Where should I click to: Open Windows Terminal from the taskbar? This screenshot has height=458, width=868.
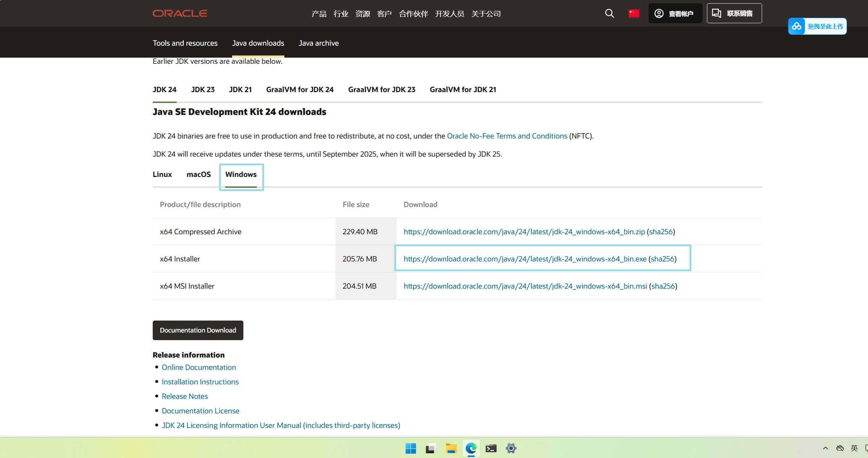pyautogui.click(x=491, y=448)
